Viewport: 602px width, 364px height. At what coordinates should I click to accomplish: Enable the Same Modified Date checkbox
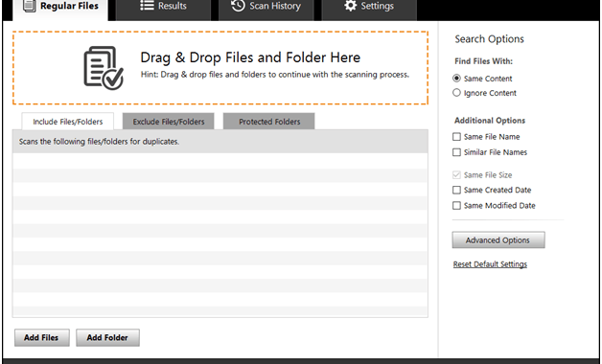456,206
